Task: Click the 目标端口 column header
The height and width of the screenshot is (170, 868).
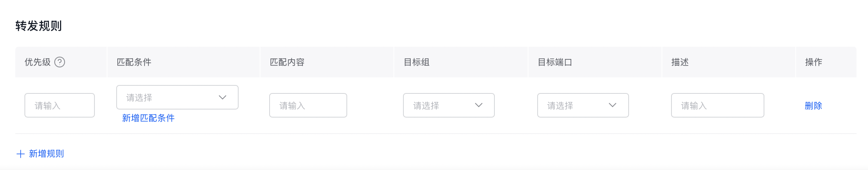Action: coord(554,62)
